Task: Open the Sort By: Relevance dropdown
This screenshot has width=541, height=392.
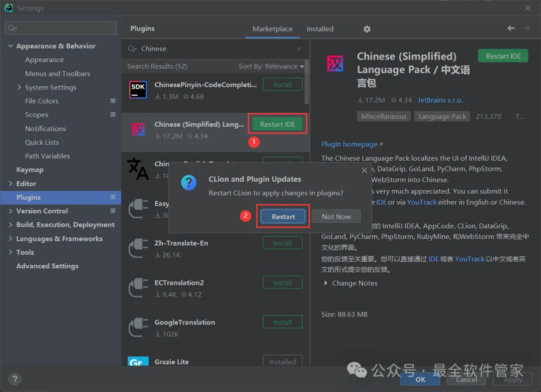Action: coord(271,66)
